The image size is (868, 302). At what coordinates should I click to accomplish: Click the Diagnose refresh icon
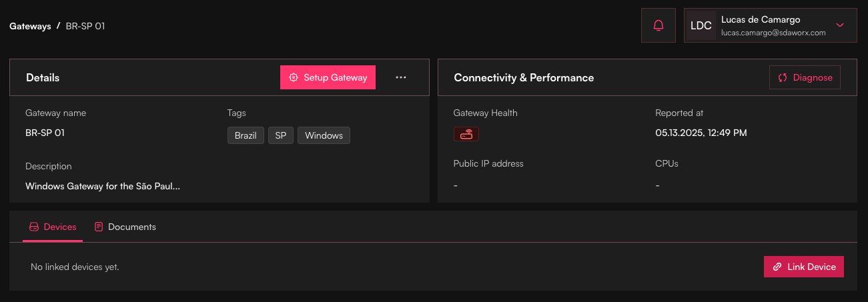tap(783, 77)
